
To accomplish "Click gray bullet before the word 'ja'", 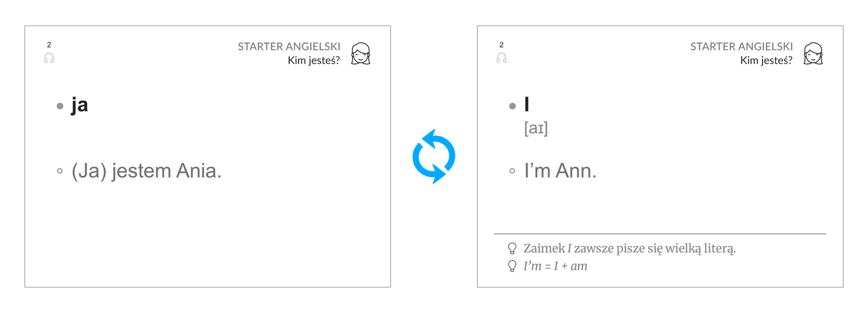I will pos(60,106).
